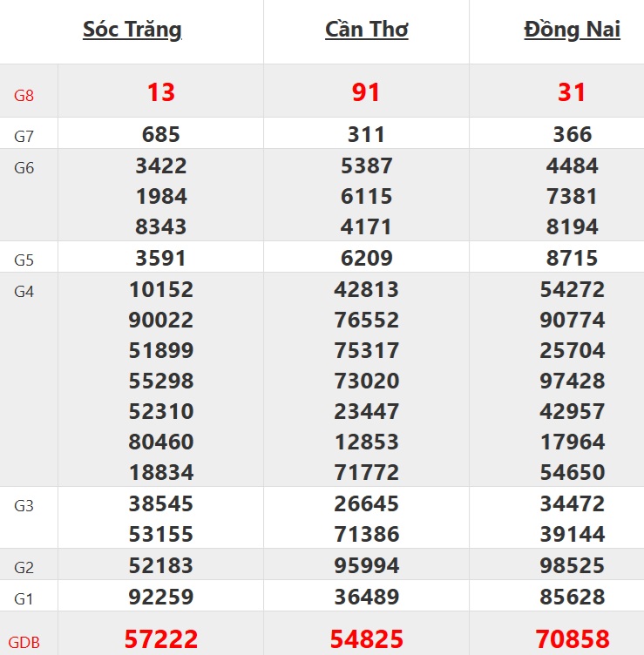
Task: Click the GDB special prize row label
Action: 26,643
